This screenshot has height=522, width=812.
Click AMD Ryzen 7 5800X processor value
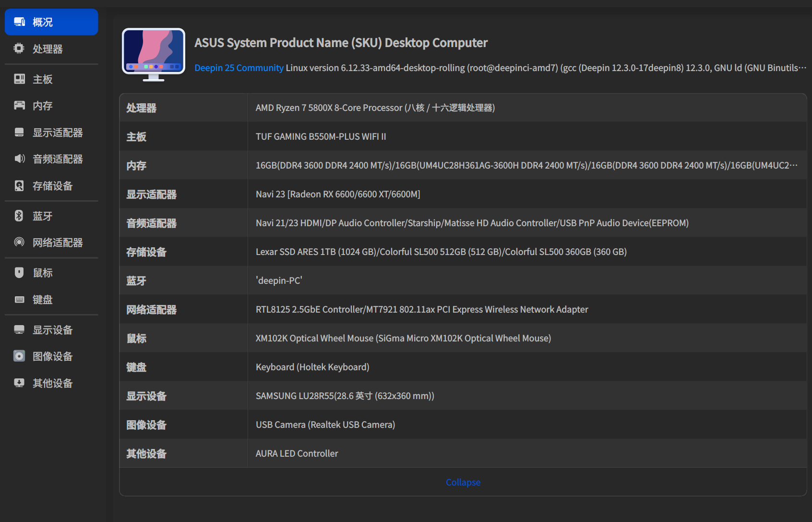coord(375,108)
